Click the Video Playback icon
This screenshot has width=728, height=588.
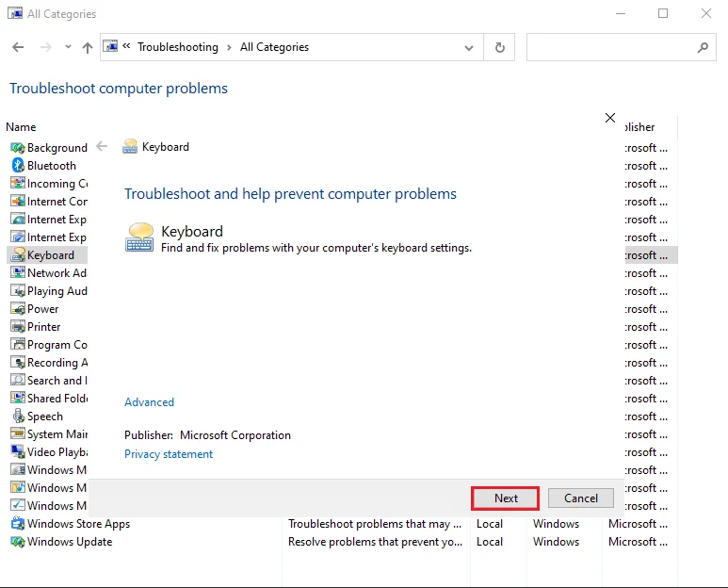[x=18, y=452]
